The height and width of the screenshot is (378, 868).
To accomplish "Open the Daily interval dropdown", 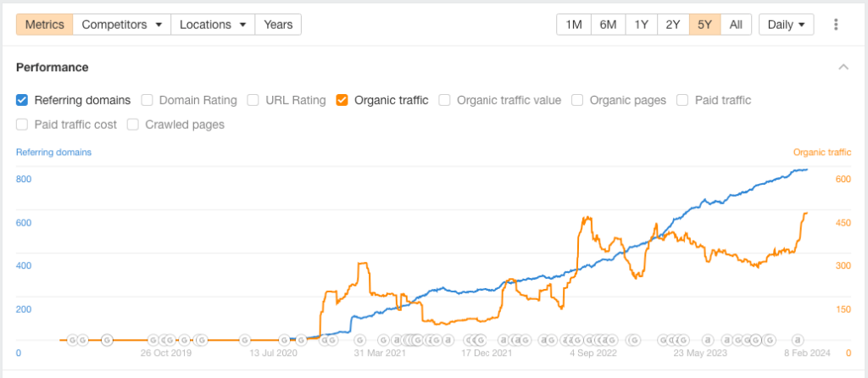I will click(786, 25).
